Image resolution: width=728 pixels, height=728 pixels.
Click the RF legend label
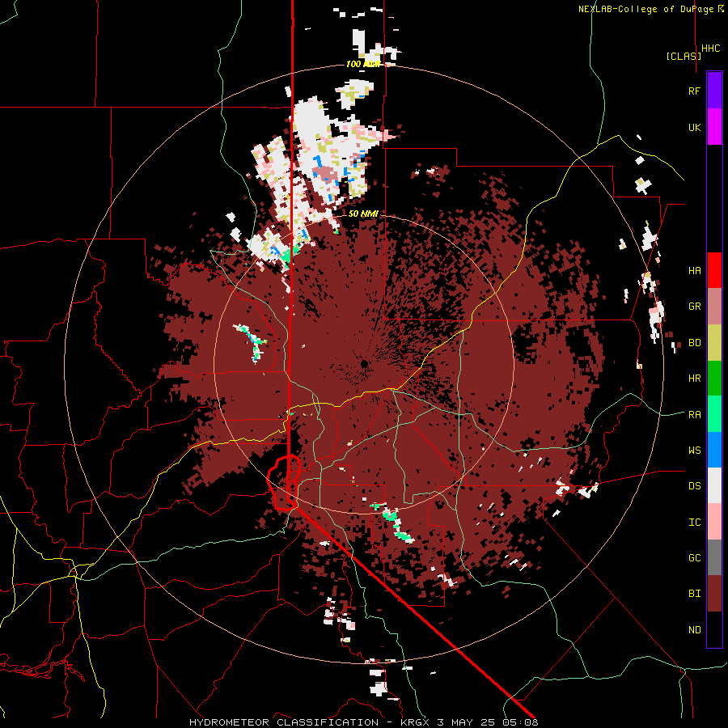tap(694, 91)
